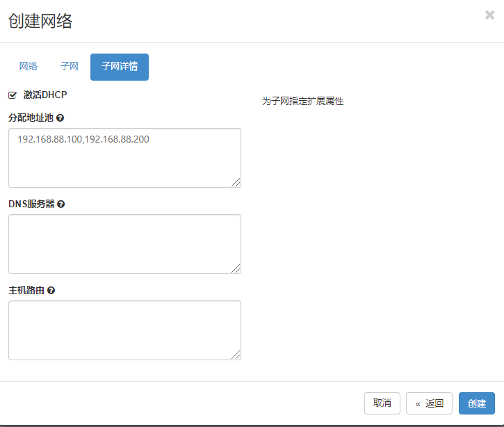Focus the 分配地址池 text area
504x427 pixels.
click(124, 158)
